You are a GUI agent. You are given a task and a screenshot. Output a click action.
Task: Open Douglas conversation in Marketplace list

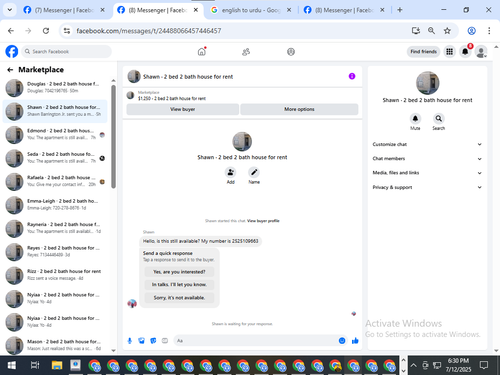pos(55,88)
